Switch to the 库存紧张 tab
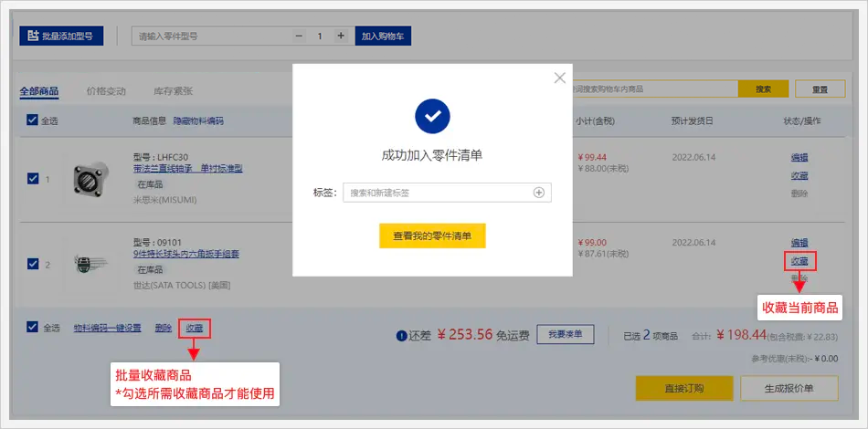The width and height of the screenshot is (868, 429). [173, 91]
